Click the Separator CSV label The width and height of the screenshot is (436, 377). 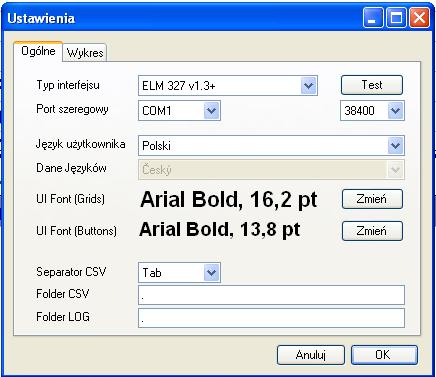coord(71,272)
